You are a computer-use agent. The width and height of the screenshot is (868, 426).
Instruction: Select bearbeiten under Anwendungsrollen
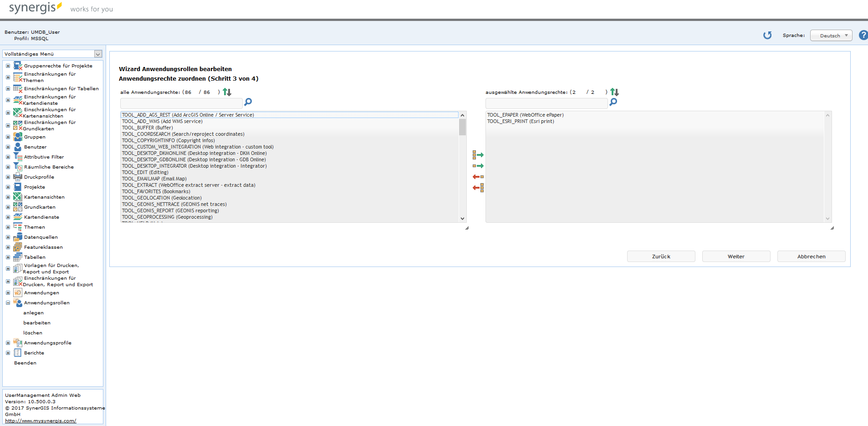37,323
